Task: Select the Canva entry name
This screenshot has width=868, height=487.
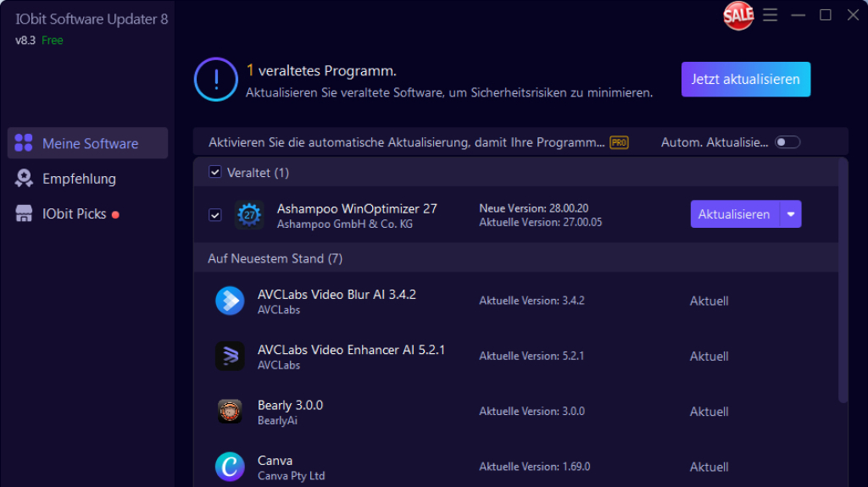Action: coord(275,461)
